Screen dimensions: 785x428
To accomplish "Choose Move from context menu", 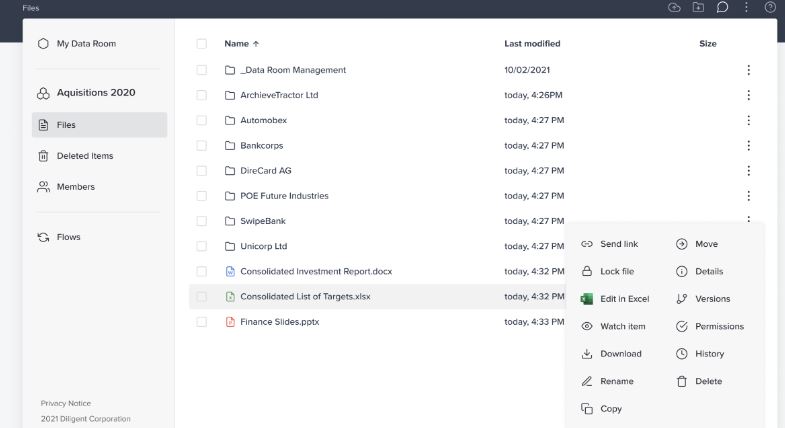I will point(697,244).
